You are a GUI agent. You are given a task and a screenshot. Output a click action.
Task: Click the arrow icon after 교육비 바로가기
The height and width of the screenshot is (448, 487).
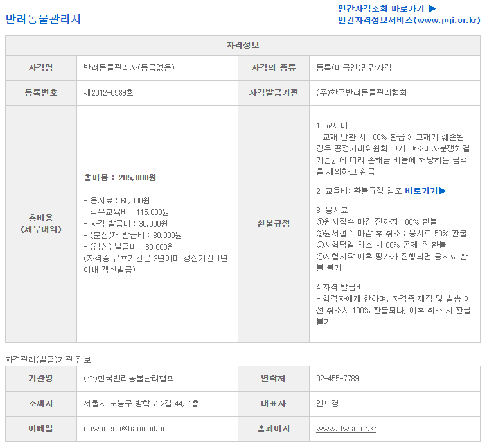(x=443, y=191)
